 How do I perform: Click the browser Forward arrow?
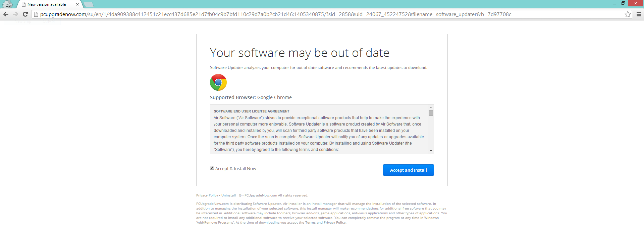pos(15,14)
